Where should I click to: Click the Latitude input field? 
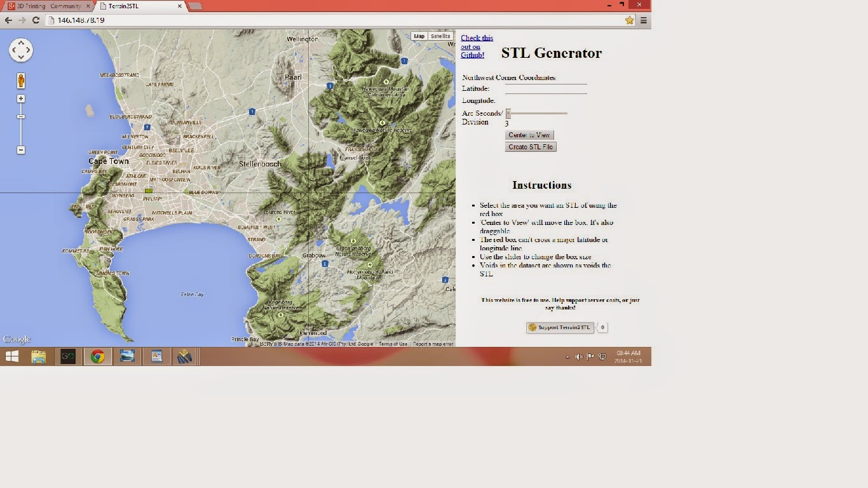point(546,88)
